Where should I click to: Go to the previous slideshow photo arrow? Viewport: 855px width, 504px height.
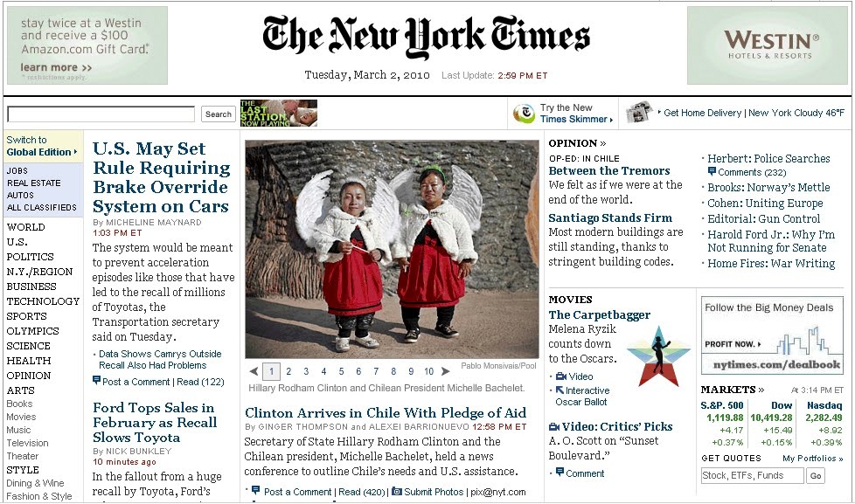(x=254, y=371)
